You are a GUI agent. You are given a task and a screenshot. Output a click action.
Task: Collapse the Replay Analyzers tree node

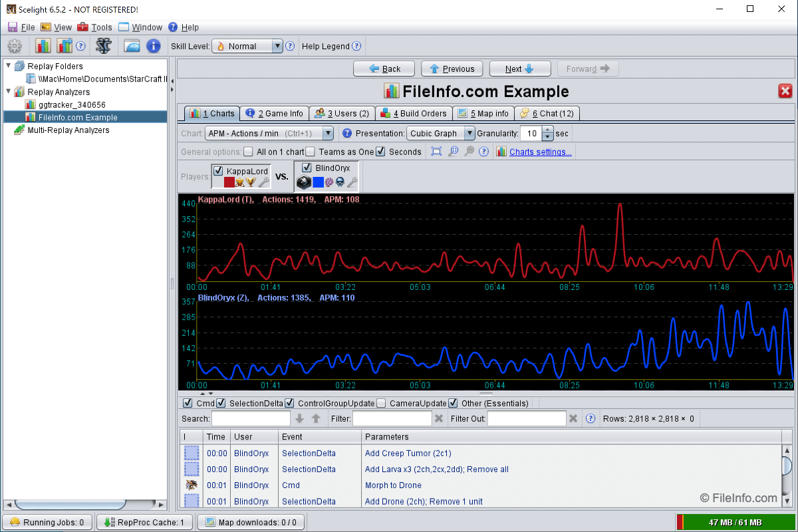[x=8, y=92]
